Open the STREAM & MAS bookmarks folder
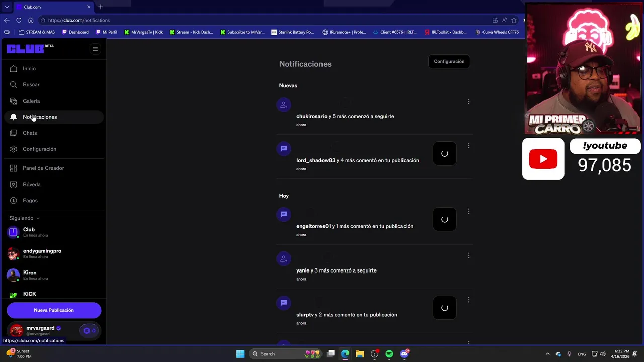This screenshot has height=362, width=644. tap(37, 32)
